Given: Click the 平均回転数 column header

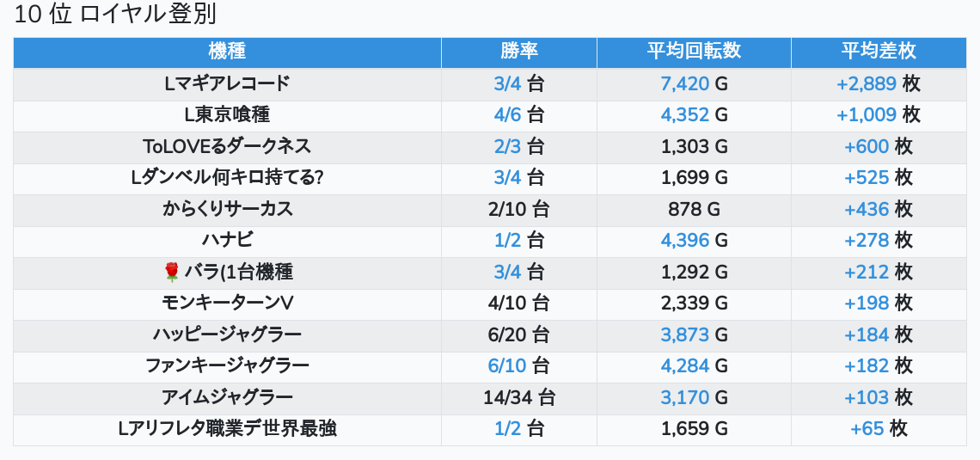Looking at the screenshot, I should (x=694, y=51).
